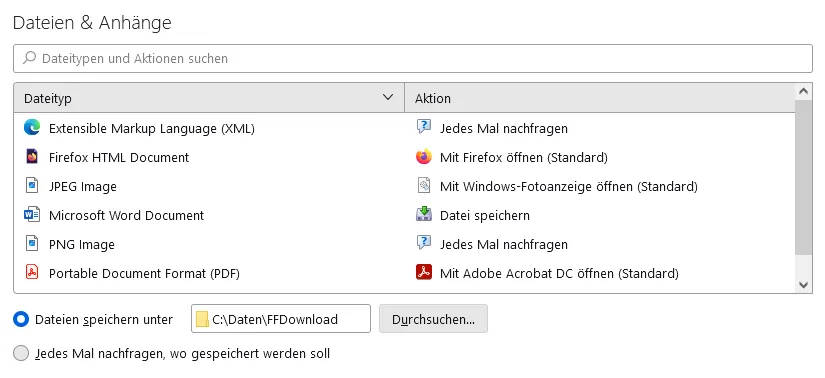This screenshot has width=825, height=378.
Task: Open the action dropdown for the XML file type
Action: coord(600,128)
